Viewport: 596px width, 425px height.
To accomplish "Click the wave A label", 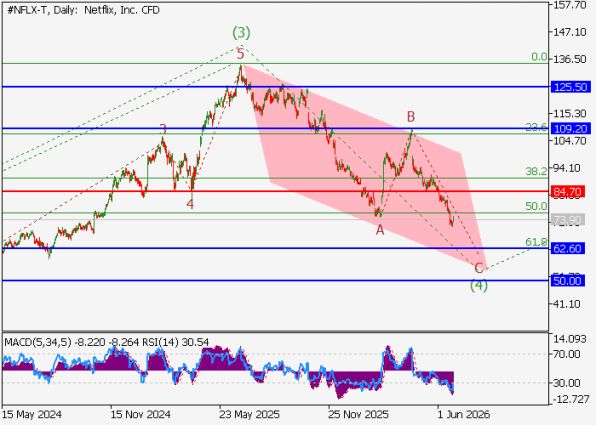I will [380, 230].
